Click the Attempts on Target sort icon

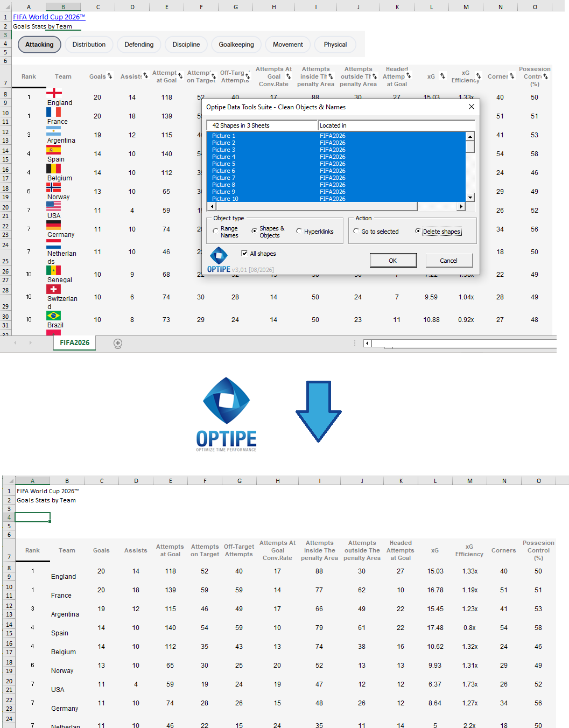(x=213, y=76)
